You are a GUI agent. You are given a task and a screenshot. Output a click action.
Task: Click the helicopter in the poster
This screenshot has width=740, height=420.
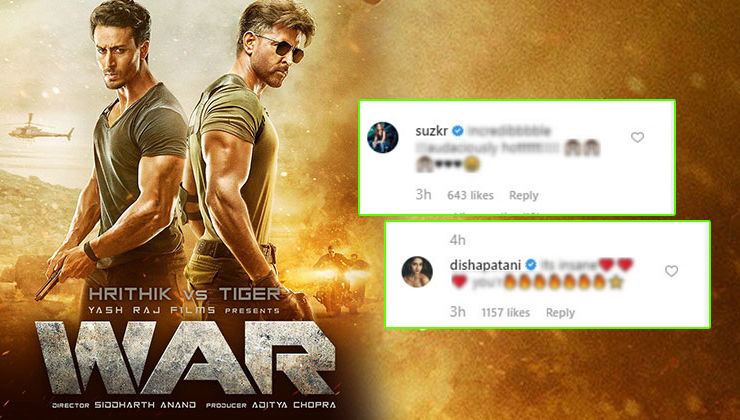[41, 128]
